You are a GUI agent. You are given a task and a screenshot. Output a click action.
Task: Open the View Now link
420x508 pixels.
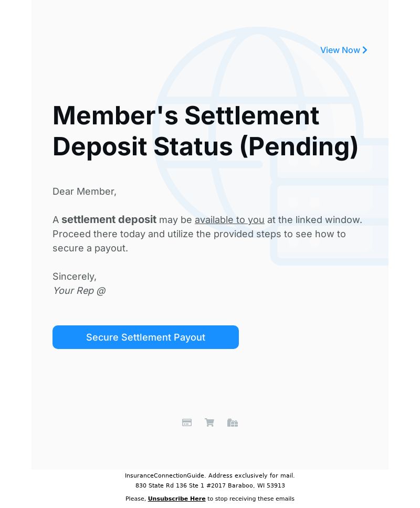click(343, 50)
